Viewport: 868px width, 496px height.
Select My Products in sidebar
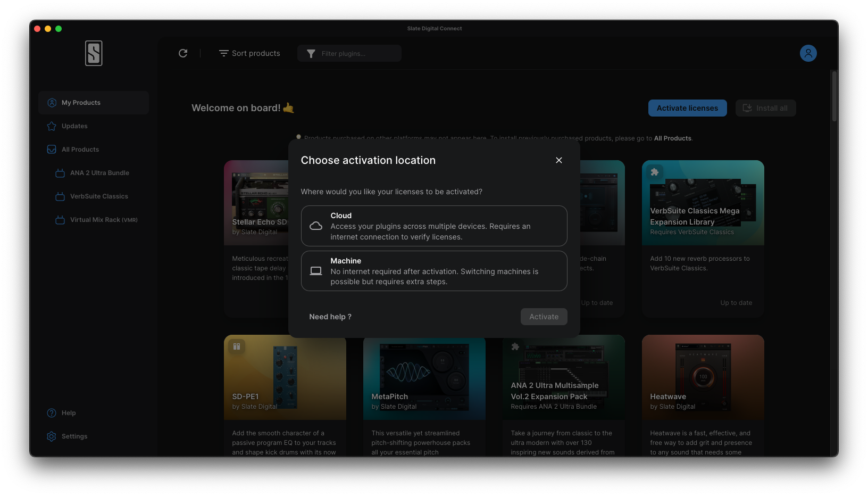(x=94, y=103)
